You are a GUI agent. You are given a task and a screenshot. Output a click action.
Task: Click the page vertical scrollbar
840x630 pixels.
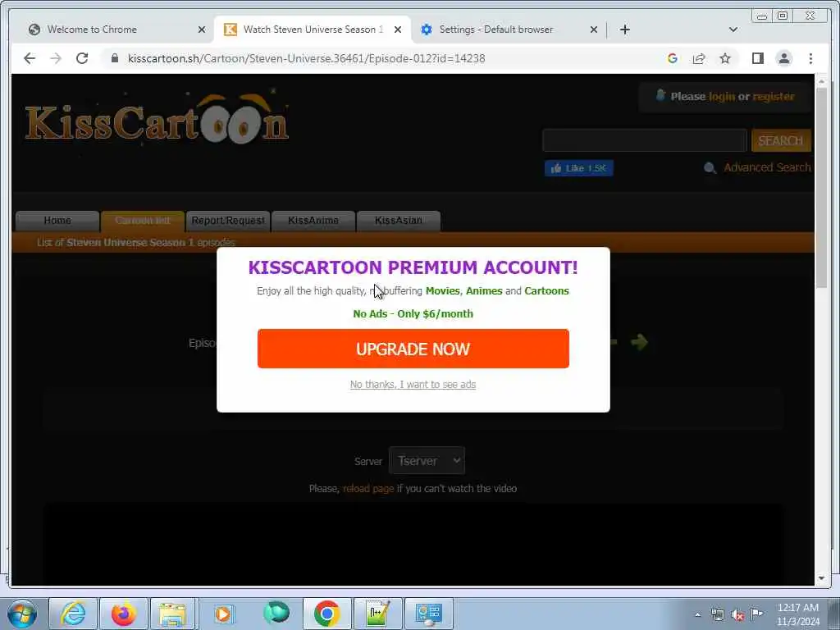coord(821,188)
